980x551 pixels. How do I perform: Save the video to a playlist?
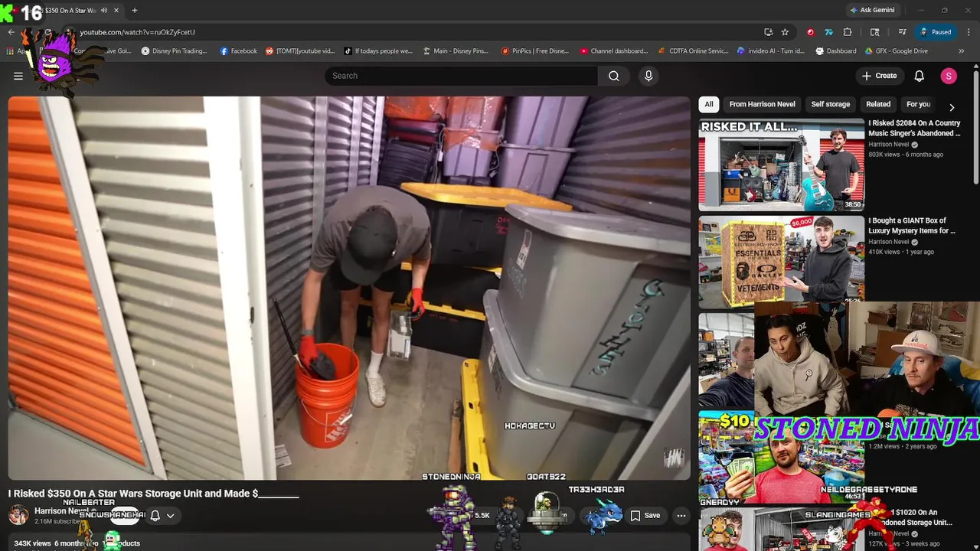(x=645, y=516)
